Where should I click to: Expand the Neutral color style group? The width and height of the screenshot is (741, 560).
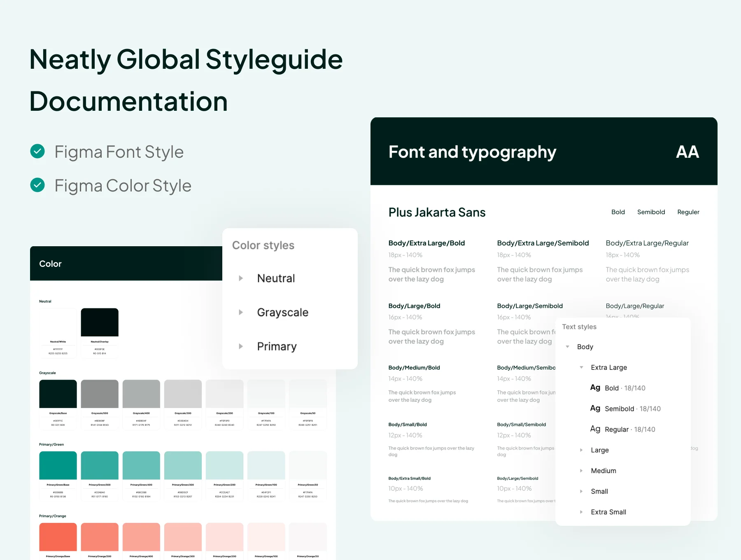(241, 278)
